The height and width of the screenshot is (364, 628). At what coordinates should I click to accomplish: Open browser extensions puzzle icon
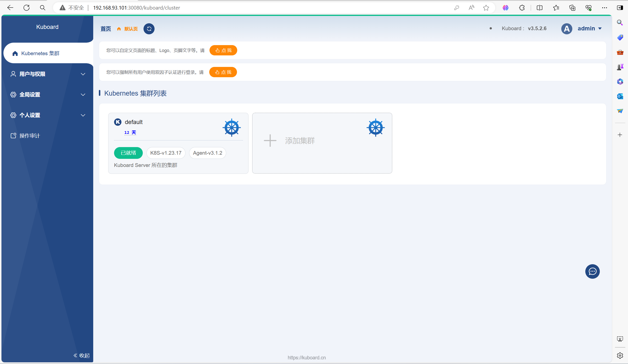click(522, 8)
